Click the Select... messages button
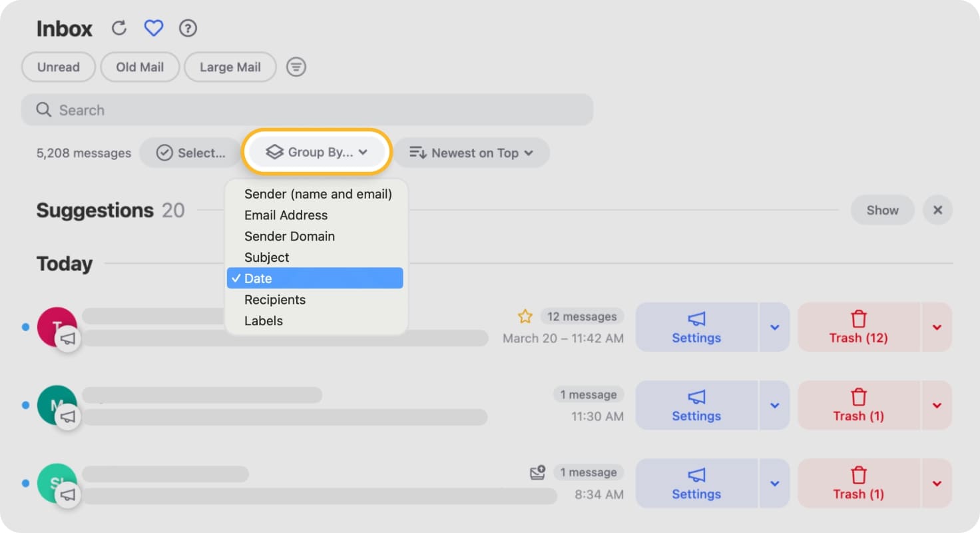This screenshot has height=533, width=980. pyautogui.click(x=191, y=153)
